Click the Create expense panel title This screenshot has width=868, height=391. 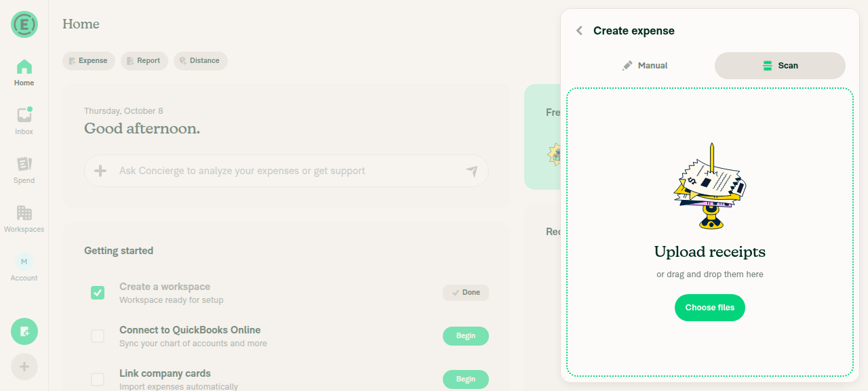point(634,30)
